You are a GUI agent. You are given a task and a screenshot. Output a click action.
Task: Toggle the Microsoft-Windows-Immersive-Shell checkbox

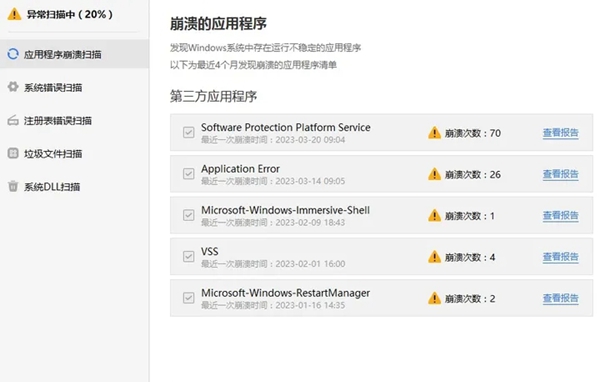[x=189, y=215]
